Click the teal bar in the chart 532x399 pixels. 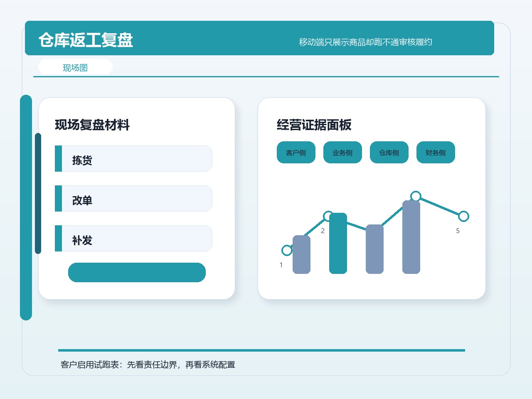tap(338, 244)
